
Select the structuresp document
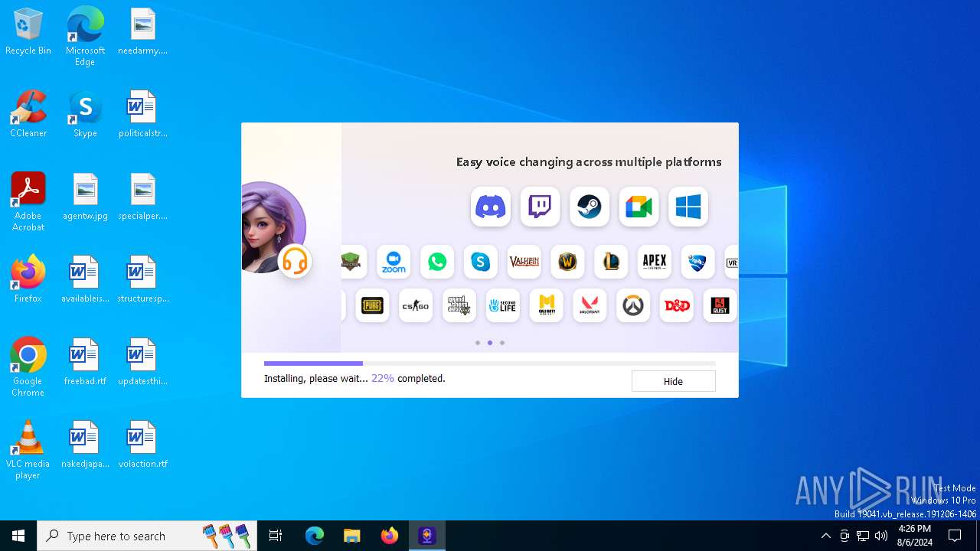(142, 279)
